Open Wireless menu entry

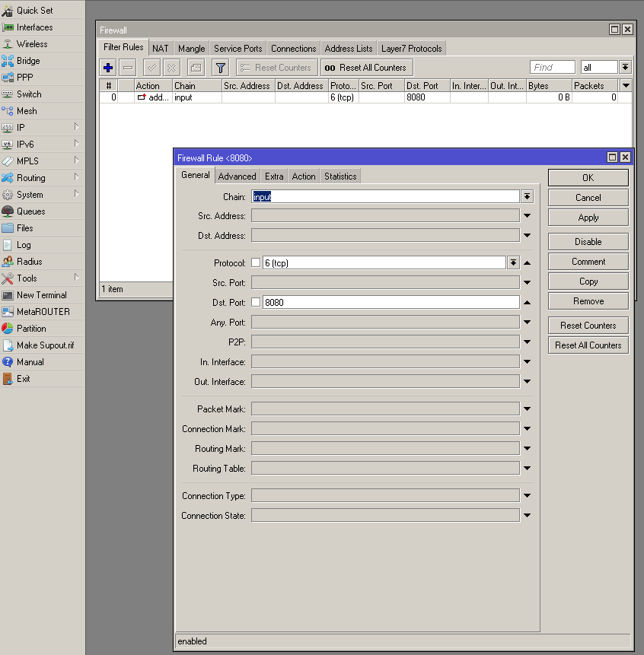click(42, 44)
